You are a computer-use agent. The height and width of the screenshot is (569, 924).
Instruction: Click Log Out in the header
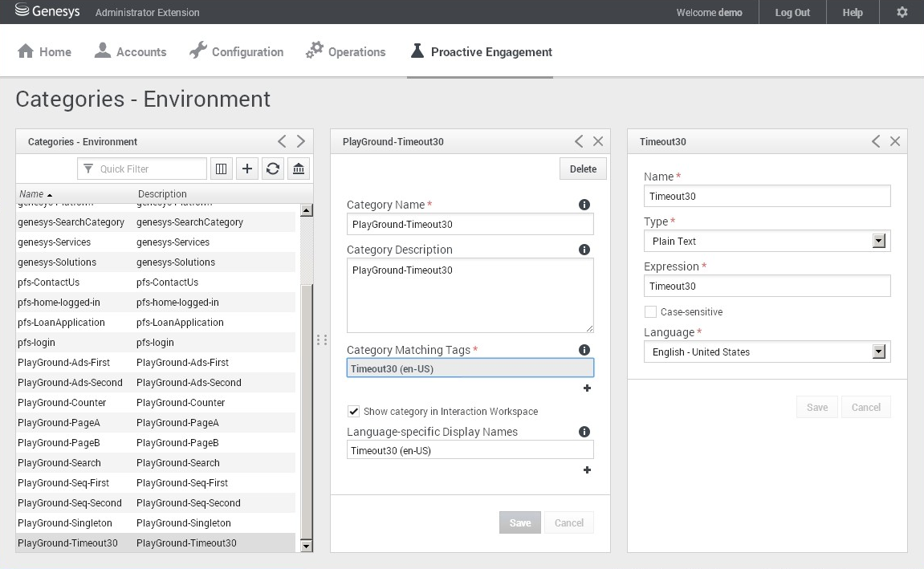pos(792,12)
